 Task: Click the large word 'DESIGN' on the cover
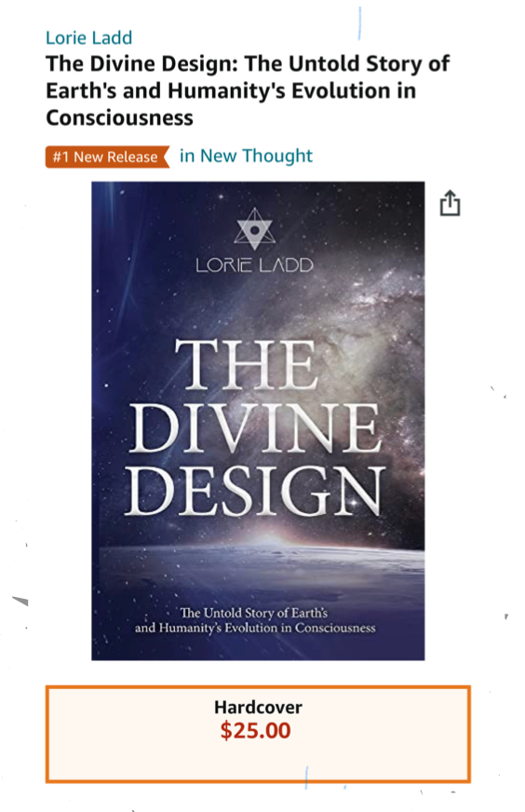pos(255,490)
